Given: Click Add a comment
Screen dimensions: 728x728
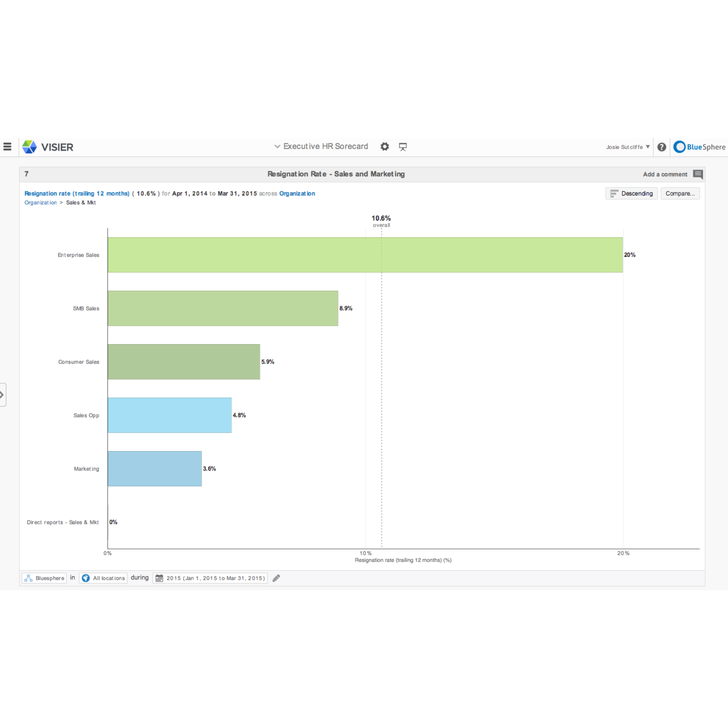Looking at the screenshot, I should pos(665,174).
